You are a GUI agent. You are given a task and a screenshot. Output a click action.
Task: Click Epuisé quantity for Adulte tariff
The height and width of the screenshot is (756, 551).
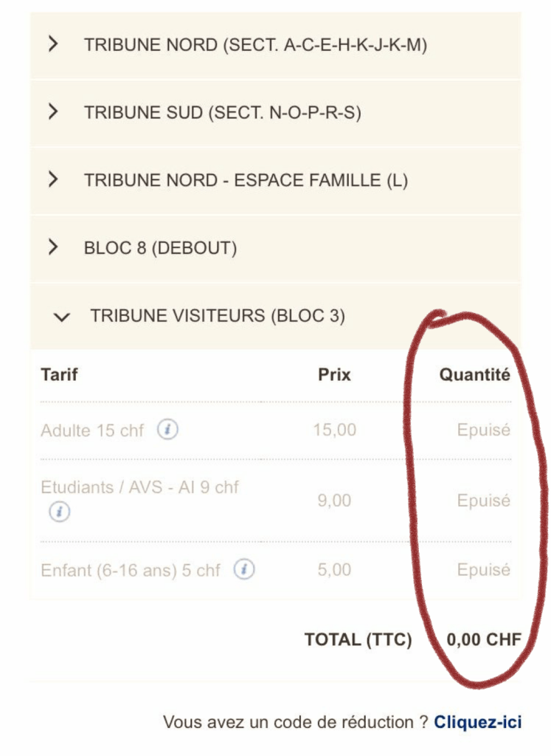coord(483,430)
